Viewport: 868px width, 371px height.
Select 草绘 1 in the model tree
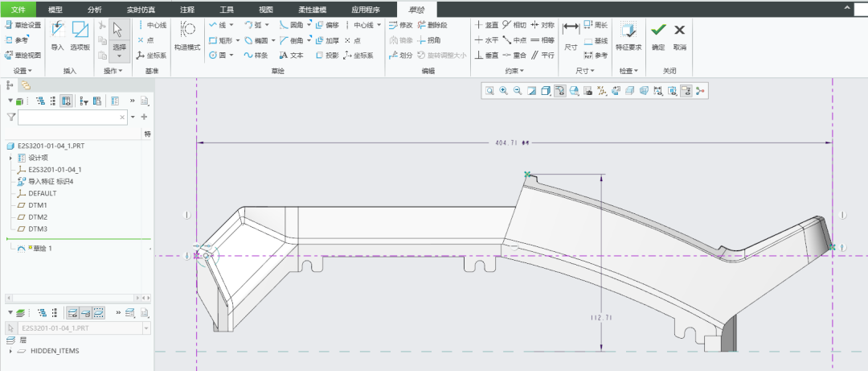click(40, 248)
